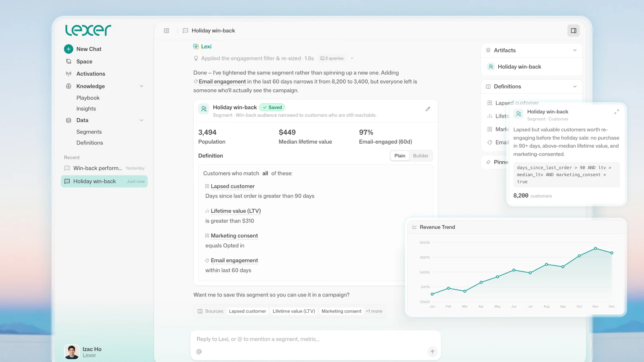Expand the 2 queries details chevron
644x362 pixels.
point(352,58)
